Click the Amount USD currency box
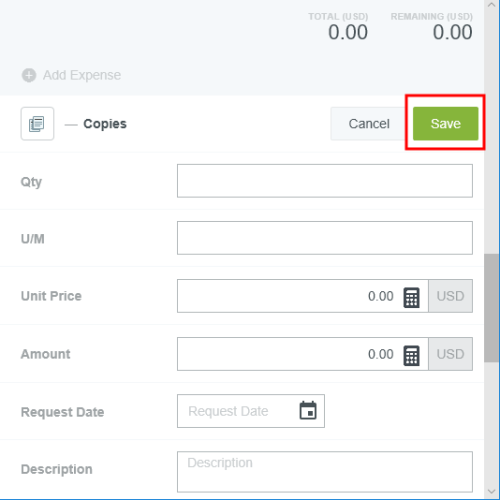This screenshot has width=500, height=500. (x=450, y=354)
